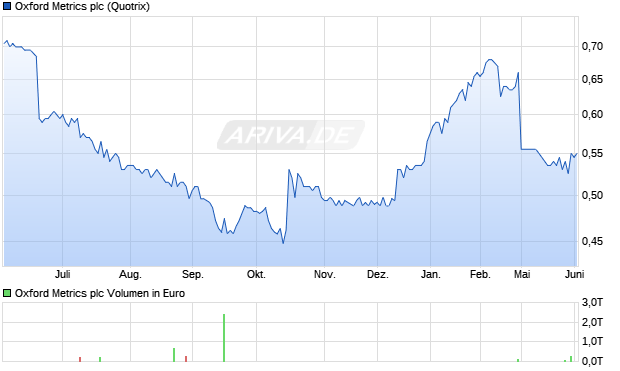The width and height of the screenshot is (620, 371).
Task: Select the 'Okt.' month label
Action: coord(256,274)
